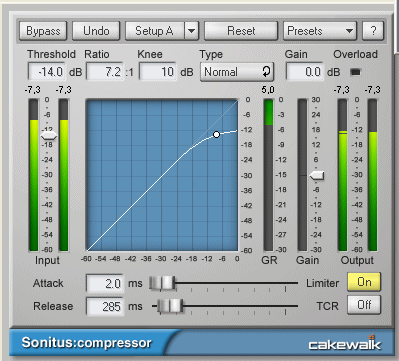This screenshot has height=361, width=399.
Task: Toggle the Limiter On button
Action: 364,282
